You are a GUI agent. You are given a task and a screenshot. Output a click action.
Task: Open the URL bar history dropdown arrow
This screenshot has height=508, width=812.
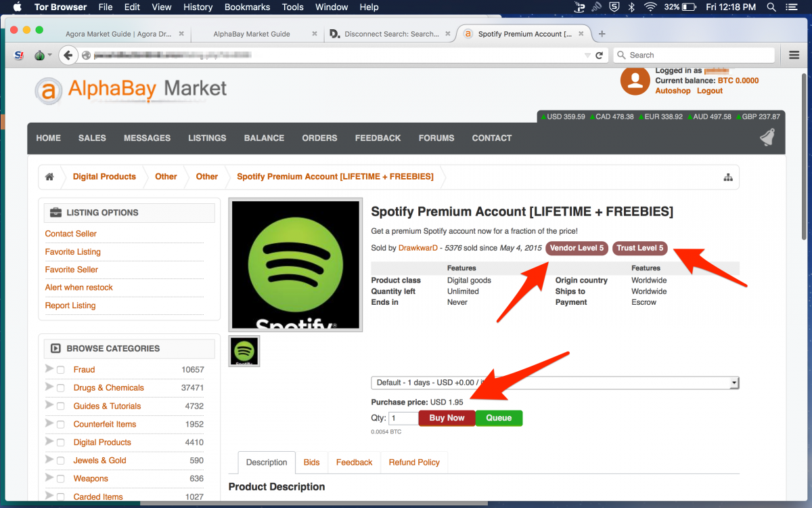(x=587, y=56)
